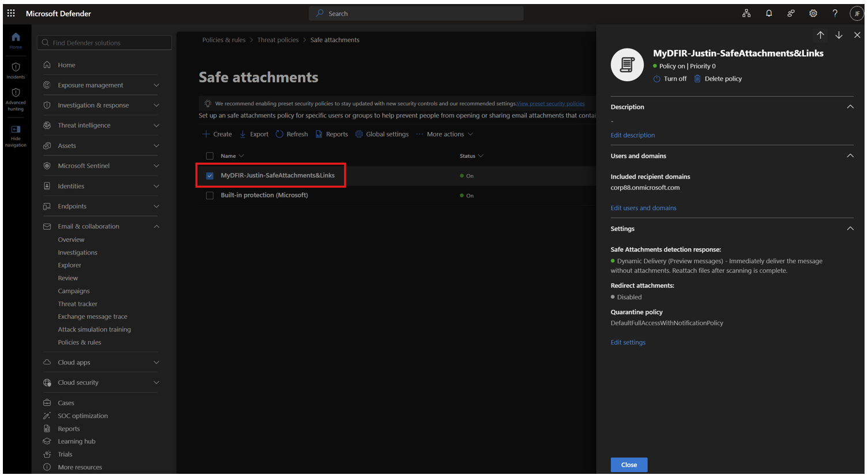Open the organization hierarchy icon in header

click(x=746, y=13)
